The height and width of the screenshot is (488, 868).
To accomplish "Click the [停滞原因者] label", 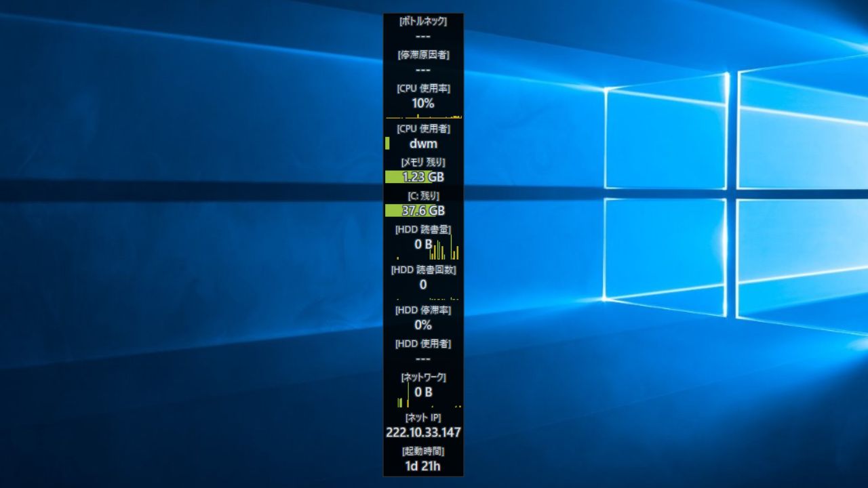I will (x=423, y=55).
